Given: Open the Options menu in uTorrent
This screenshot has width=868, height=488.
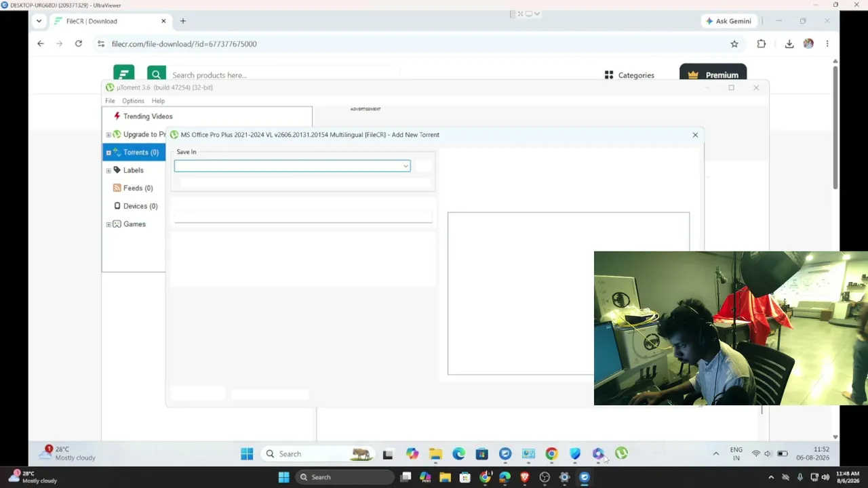Looking at the screenshot, I should 133,101.
